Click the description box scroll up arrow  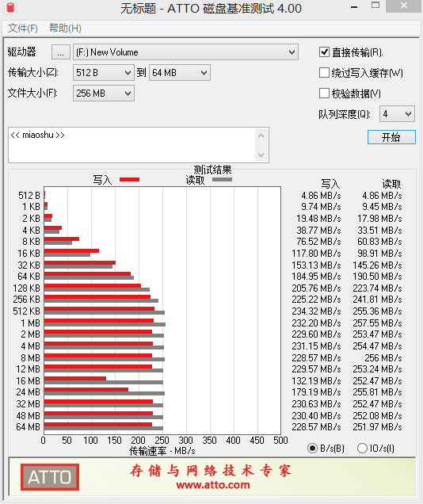(x=261, y=136)
